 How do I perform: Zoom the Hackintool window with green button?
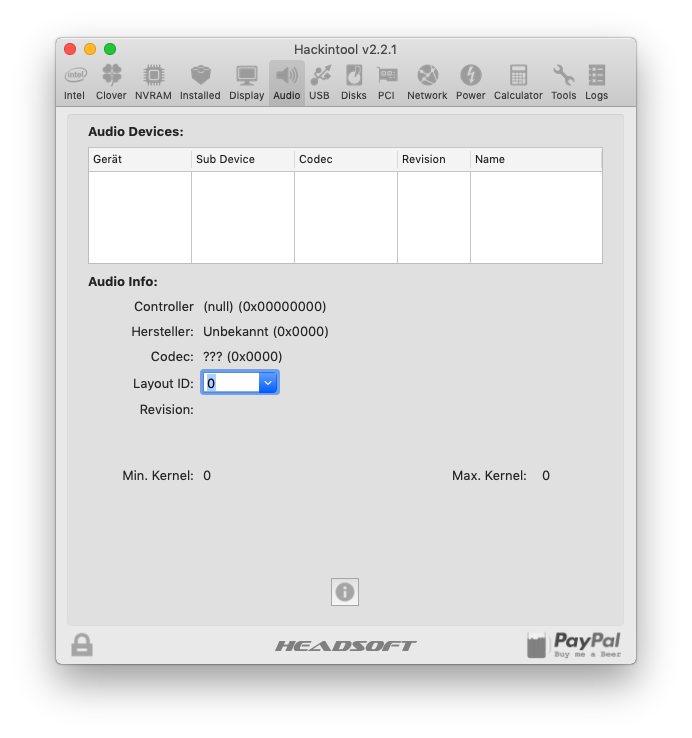tap(110, 49)
